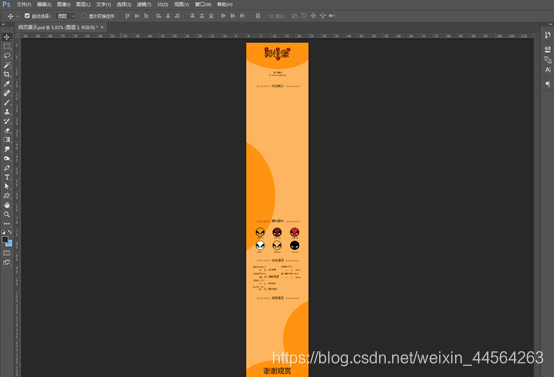Click the Photoshop Ps logo
Viewport: 554px width, 377px height.
[x=6, y=5]
